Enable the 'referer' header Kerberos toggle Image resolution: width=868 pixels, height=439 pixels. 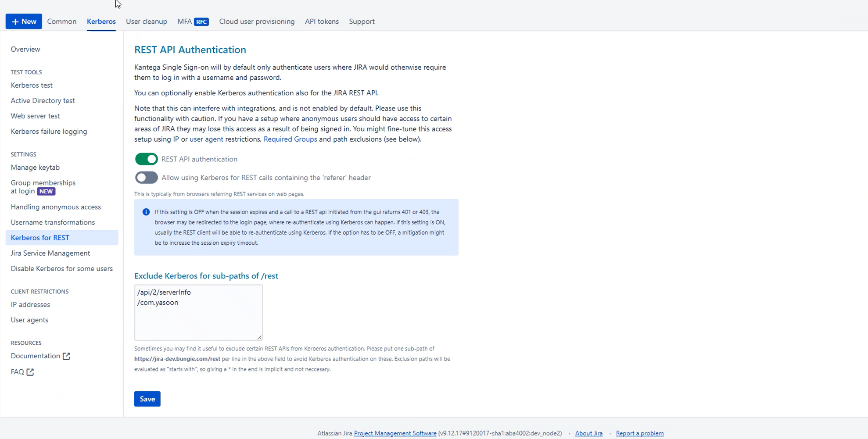tap(146, 178)
